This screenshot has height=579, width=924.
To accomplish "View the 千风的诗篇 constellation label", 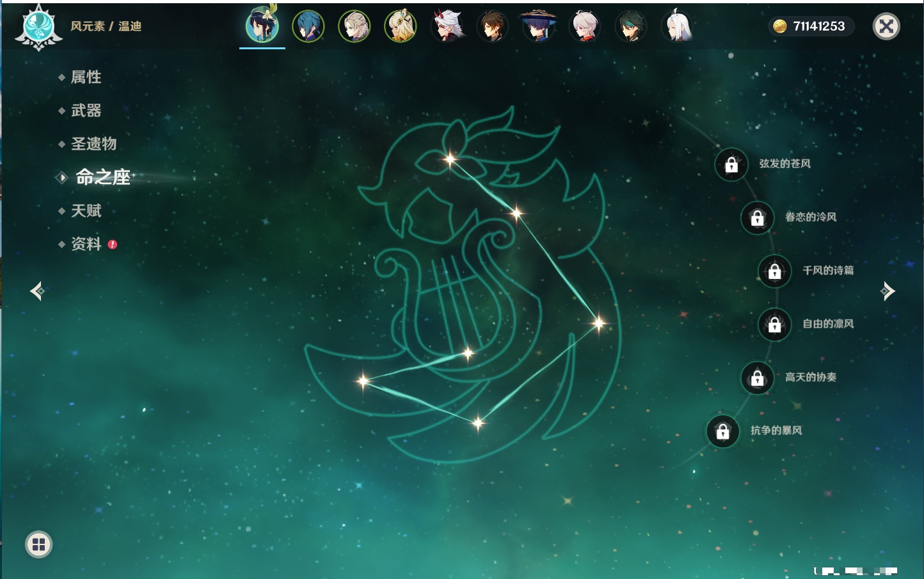I will [828, 270].
